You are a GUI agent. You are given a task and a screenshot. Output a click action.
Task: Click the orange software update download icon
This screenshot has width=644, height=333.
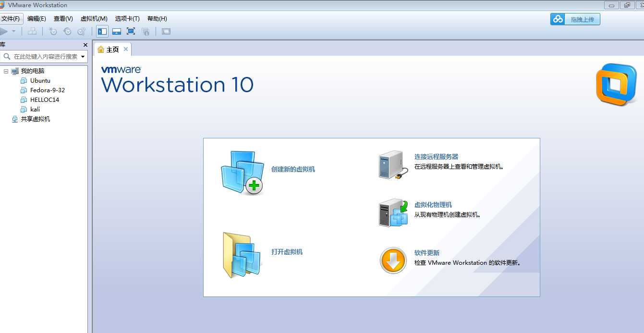coord(393,261)
